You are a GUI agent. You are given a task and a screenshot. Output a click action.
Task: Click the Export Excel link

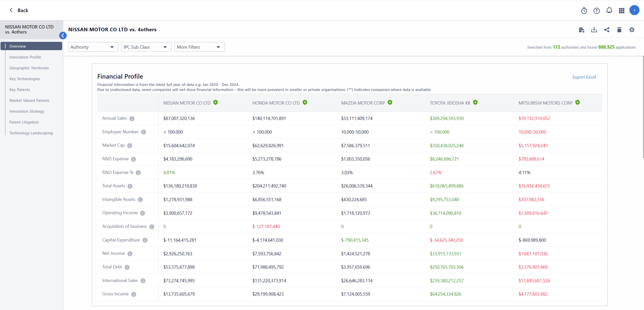click(x=584, y=77)
